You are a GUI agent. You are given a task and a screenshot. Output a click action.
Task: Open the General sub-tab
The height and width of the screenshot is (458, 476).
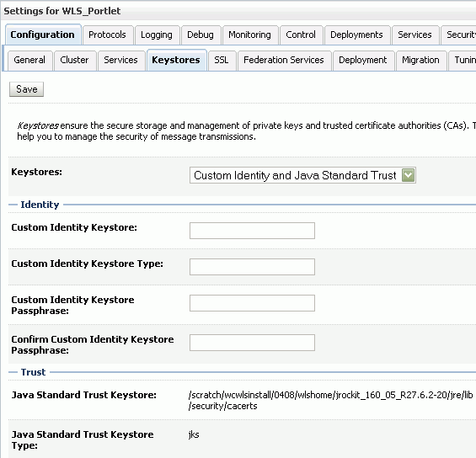coord(29,60)
